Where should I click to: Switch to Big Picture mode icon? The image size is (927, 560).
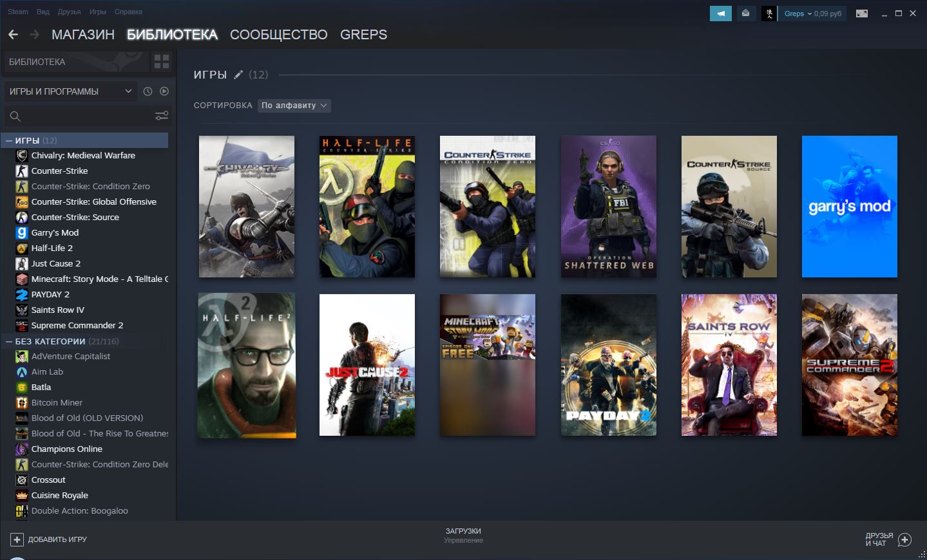862,13
